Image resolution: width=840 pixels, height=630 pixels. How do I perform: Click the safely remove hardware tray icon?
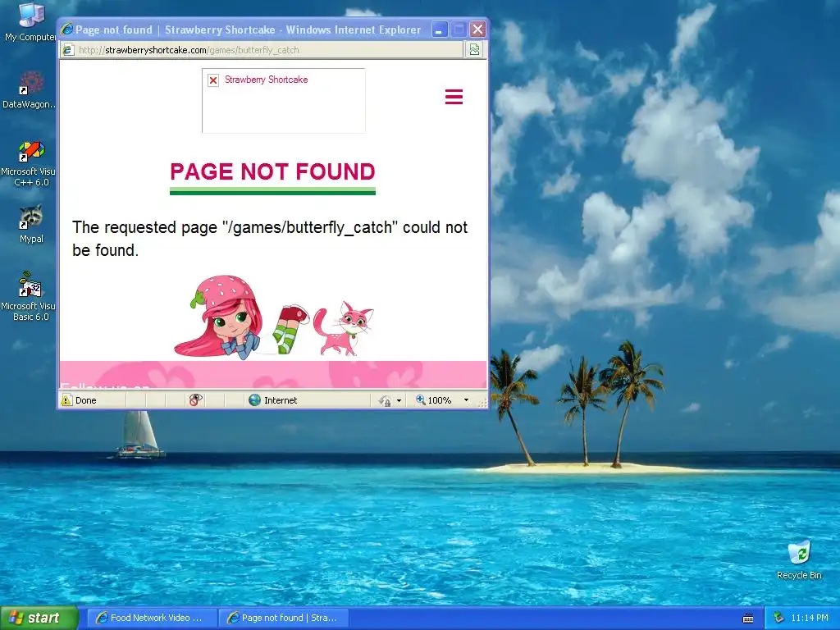tap(778, 618)
